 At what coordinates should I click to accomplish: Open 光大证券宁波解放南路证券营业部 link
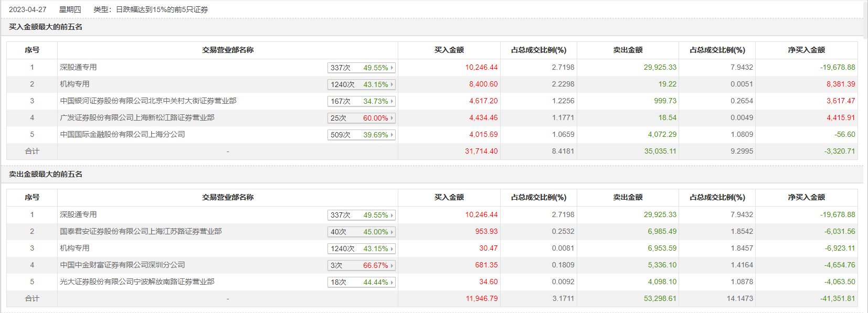(x=137, y=282)
